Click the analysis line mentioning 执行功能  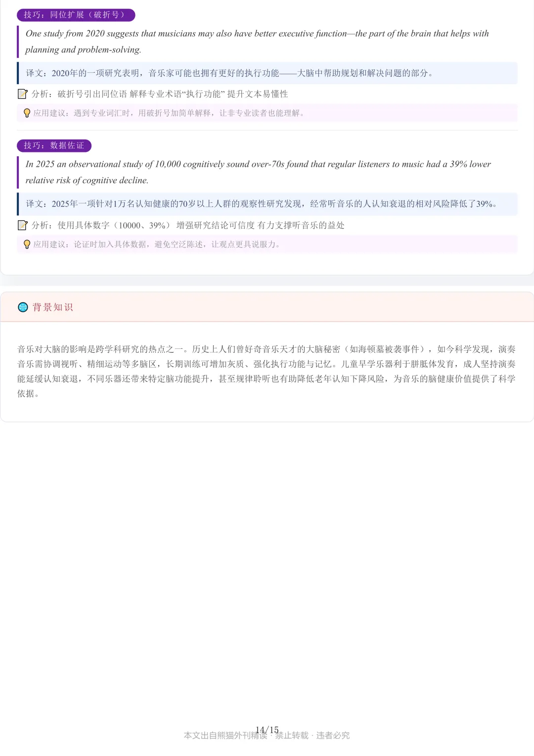click(160, 94)
